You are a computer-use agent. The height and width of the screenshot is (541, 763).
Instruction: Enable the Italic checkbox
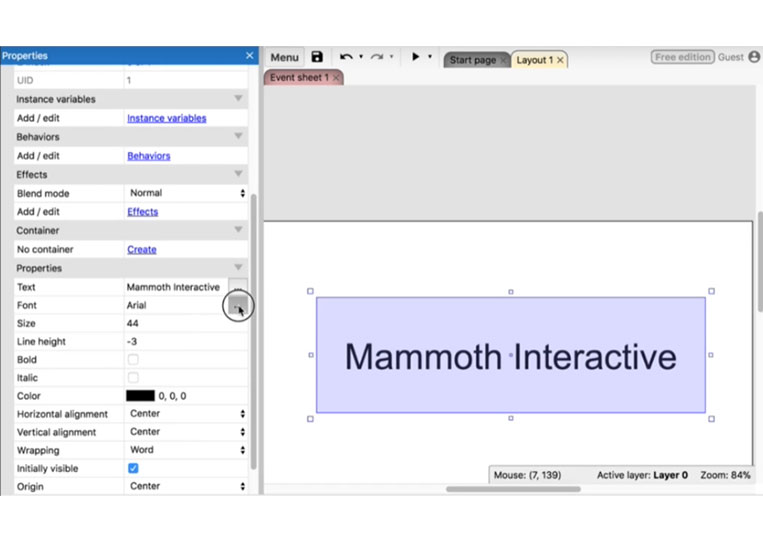(x=133, y=378)
